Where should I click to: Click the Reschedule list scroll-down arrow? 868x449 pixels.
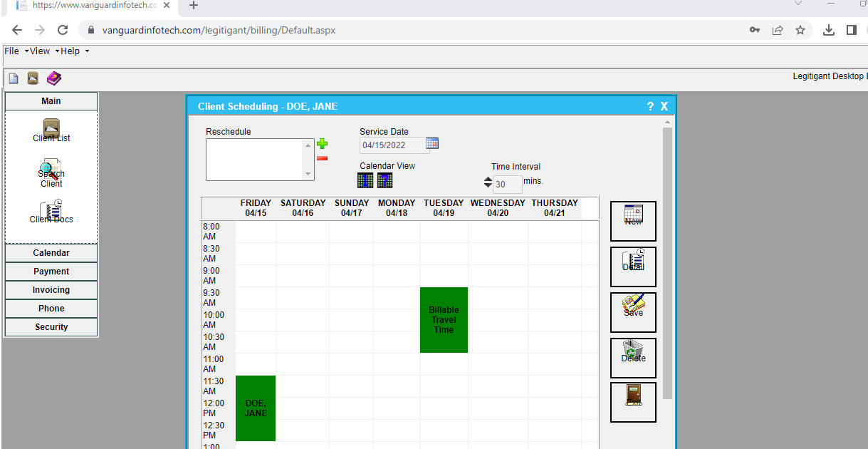(308, 174)
